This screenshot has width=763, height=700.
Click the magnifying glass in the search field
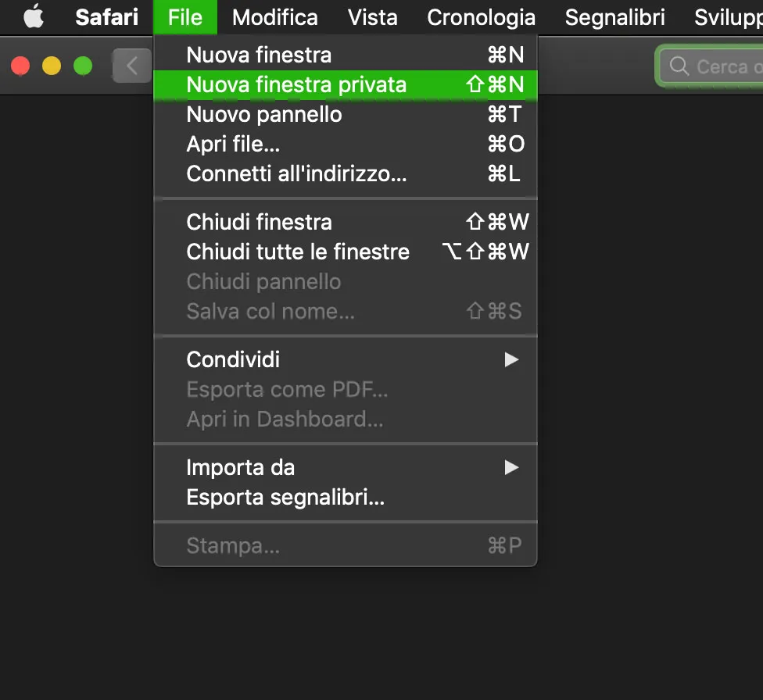677,66
